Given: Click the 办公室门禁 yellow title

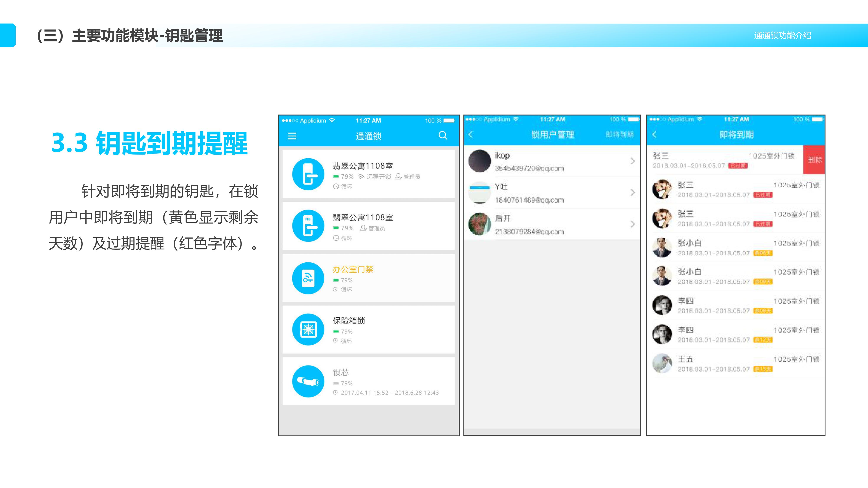Looking at the screenshot, I should tap(353, 269).
